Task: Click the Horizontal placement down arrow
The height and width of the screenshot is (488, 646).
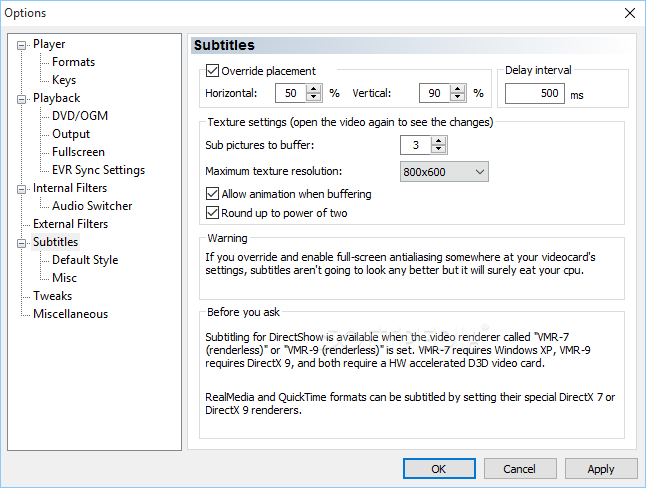Action: (x=314, y=97)
